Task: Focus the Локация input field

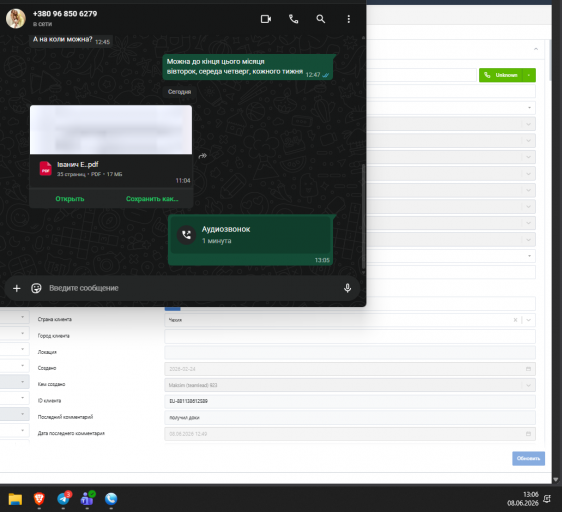Action: pos(350,352)
